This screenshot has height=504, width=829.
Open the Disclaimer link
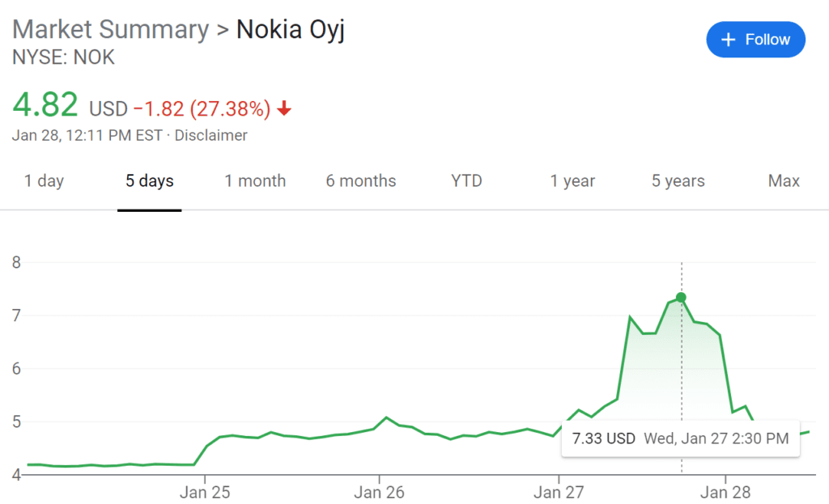coord(210,135)
